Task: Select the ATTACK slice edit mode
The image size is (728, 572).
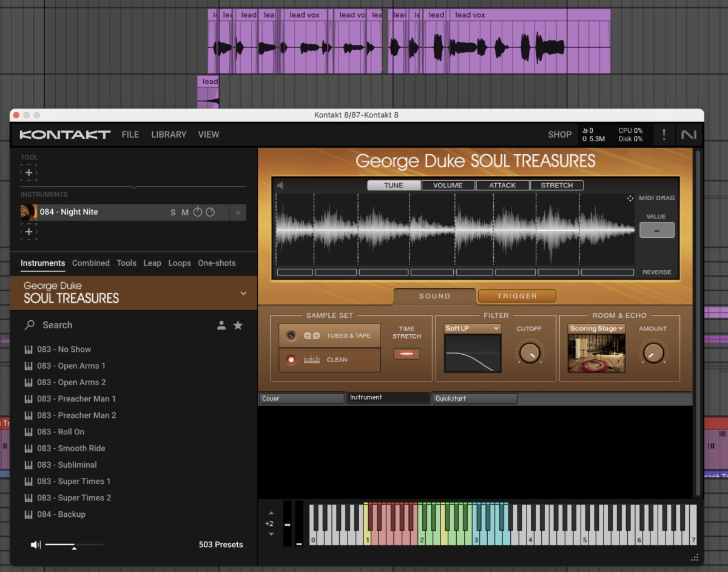Action: (502, 186)
